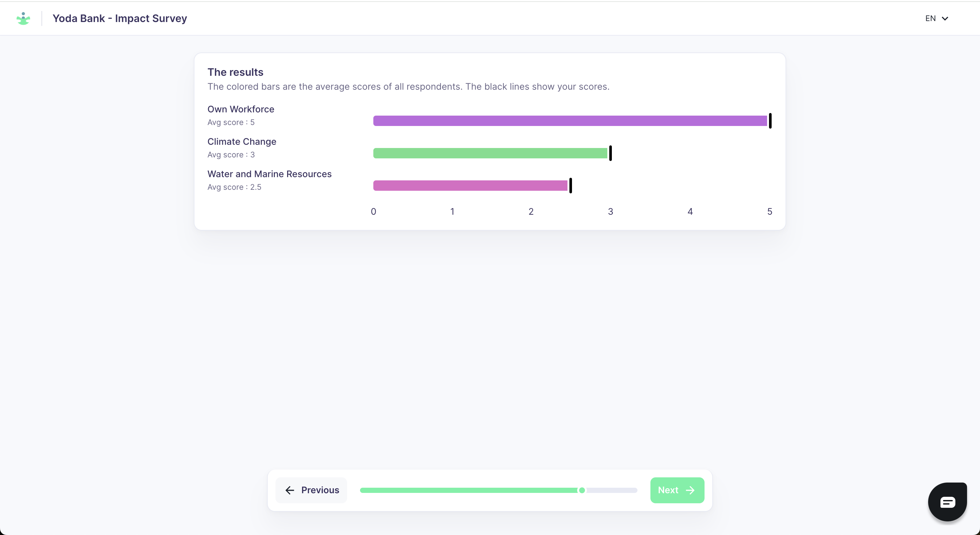Open the EN language selector
The image size is (980, 535).
coord(930,18)
